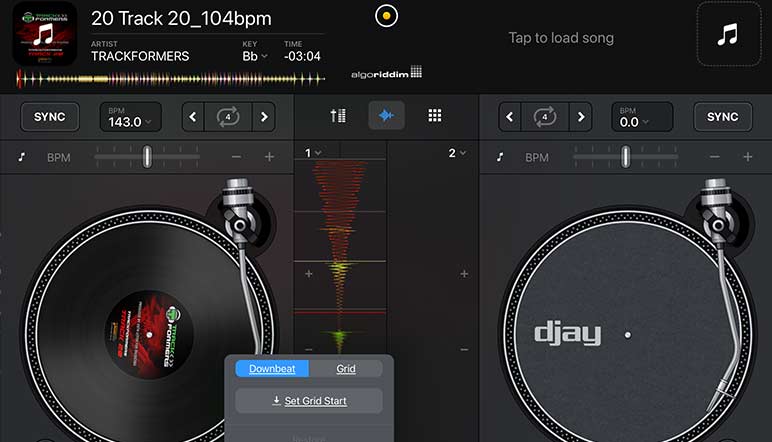Increase right deck tempo with plus
The image size is (772, 442).
(x=748, y=157)
